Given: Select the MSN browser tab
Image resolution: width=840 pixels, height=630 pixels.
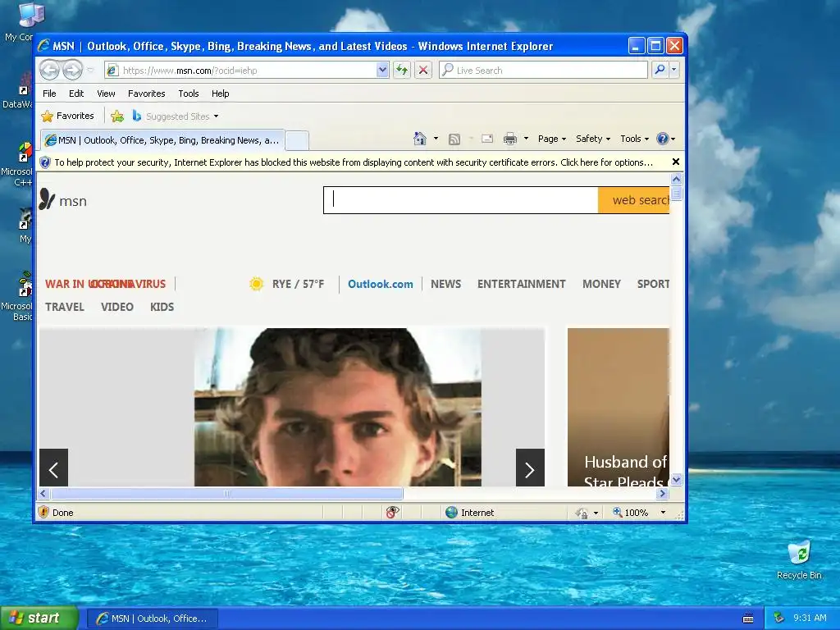Looking at the screenshot, I should tap(162, 140).
